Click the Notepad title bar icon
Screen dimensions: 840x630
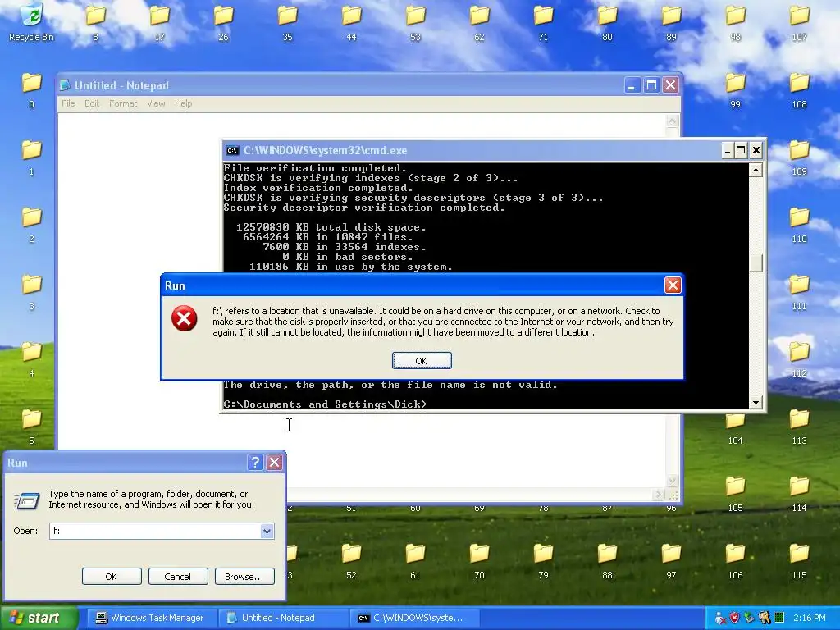65,85
